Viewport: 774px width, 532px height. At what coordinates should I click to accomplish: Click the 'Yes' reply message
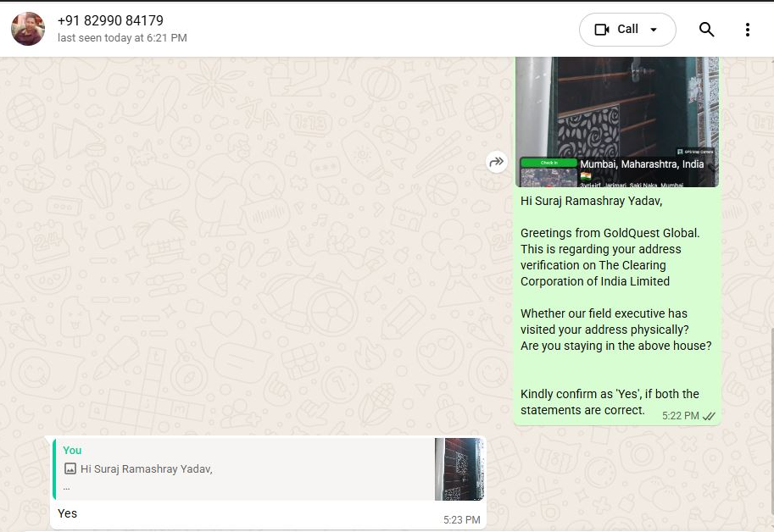pyautogui.click(x=67, y=513)
